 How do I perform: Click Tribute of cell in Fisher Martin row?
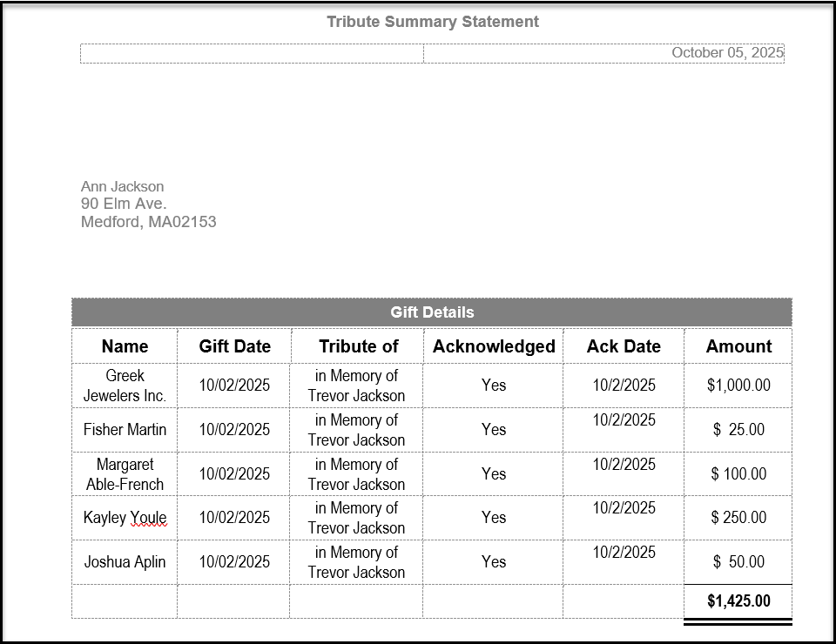point(356,430)
